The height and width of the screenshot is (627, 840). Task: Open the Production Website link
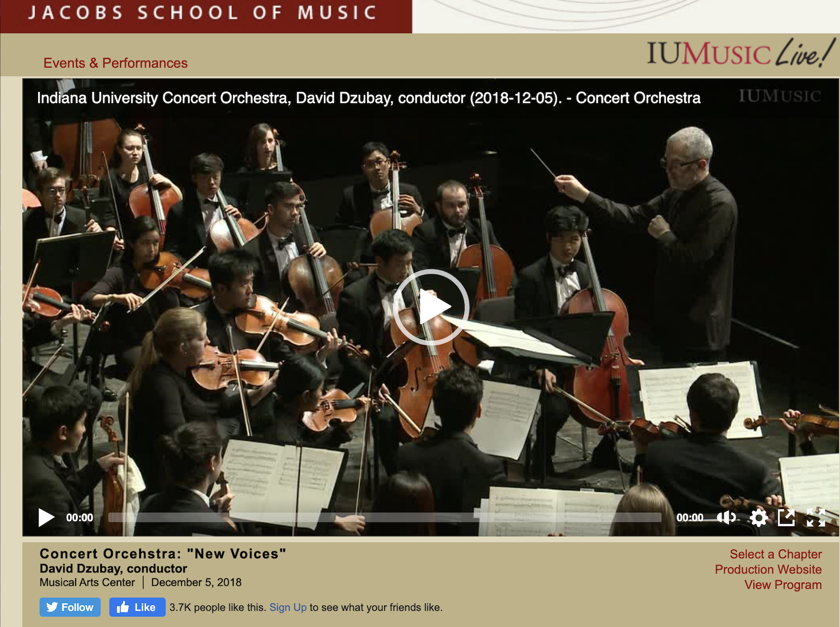pos(768,569)
